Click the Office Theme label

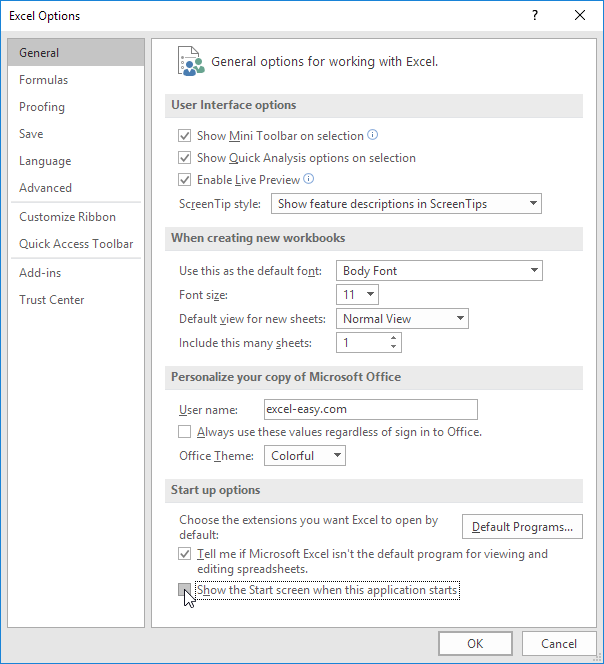click(x=216, y=456)
